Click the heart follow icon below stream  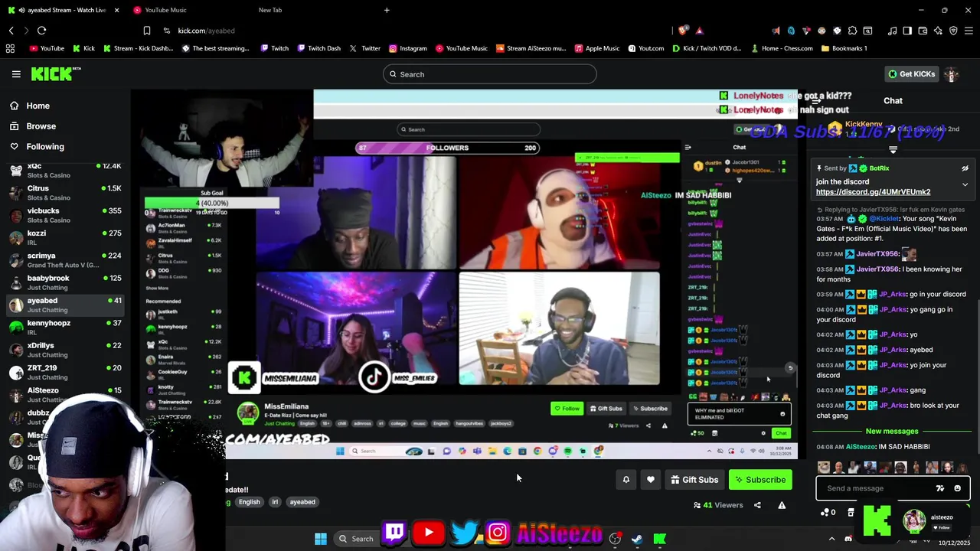(x=651, y=480)
